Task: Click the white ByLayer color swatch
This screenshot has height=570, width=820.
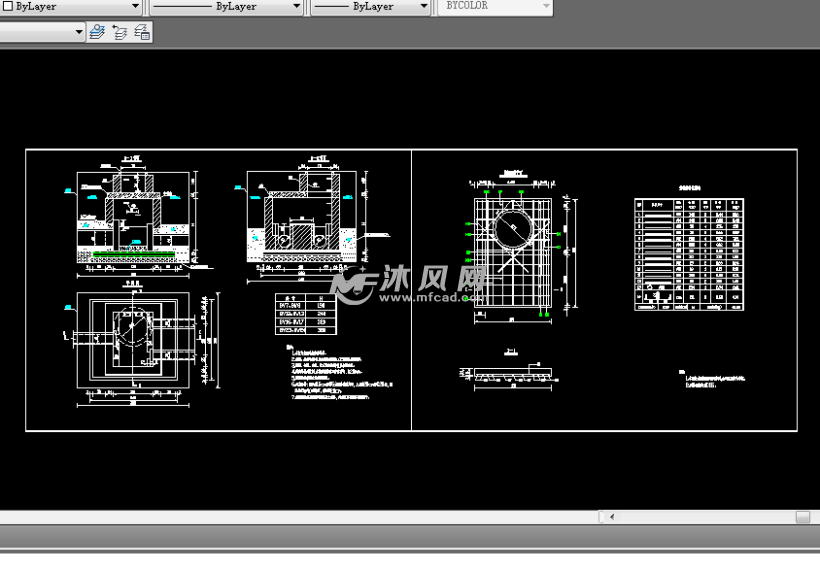Action: [x=7, y=6]
